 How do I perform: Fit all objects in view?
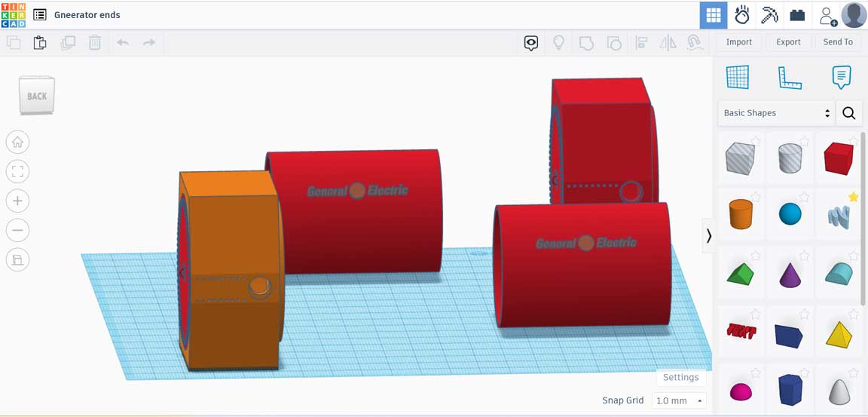point(18,172)
